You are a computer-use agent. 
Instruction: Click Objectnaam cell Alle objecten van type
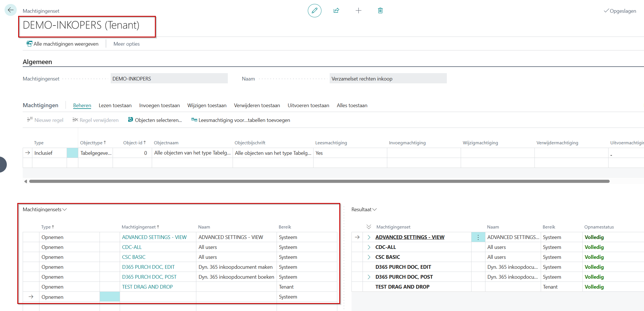point(192,153)
